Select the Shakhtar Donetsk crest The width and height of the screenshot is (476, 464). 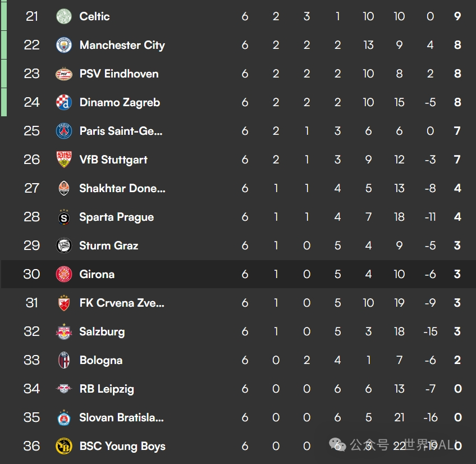[x=64, y=188]
